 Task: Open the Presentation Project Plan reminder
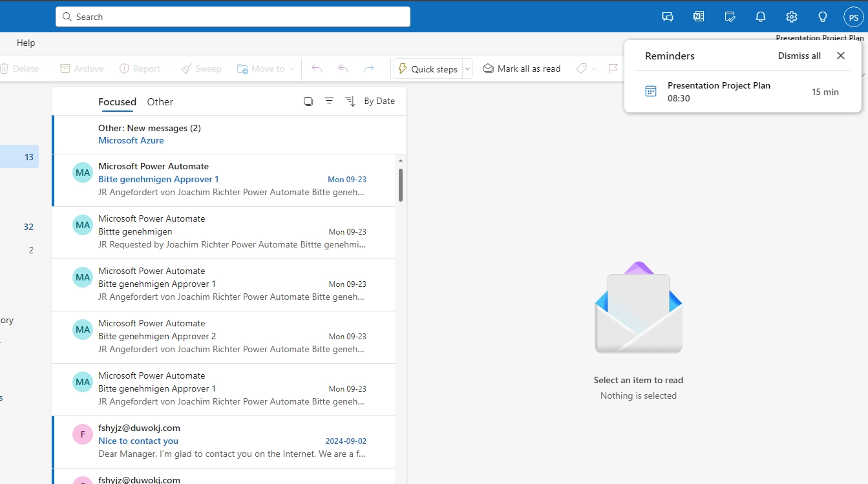point(743,92)
